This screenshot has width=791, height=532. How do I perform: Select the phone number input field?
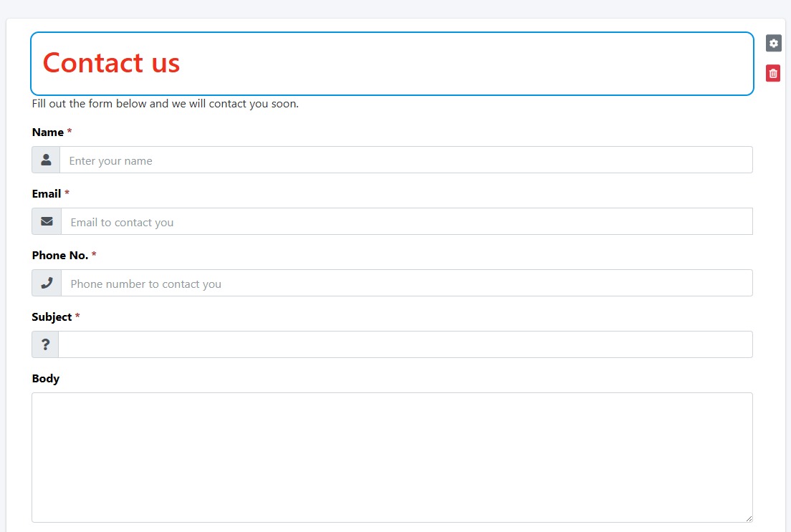coord(406,284)
